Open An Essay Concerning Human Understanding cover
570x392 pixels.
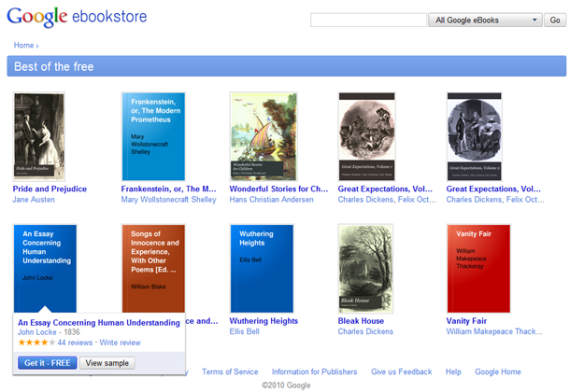tap(45, 268)
